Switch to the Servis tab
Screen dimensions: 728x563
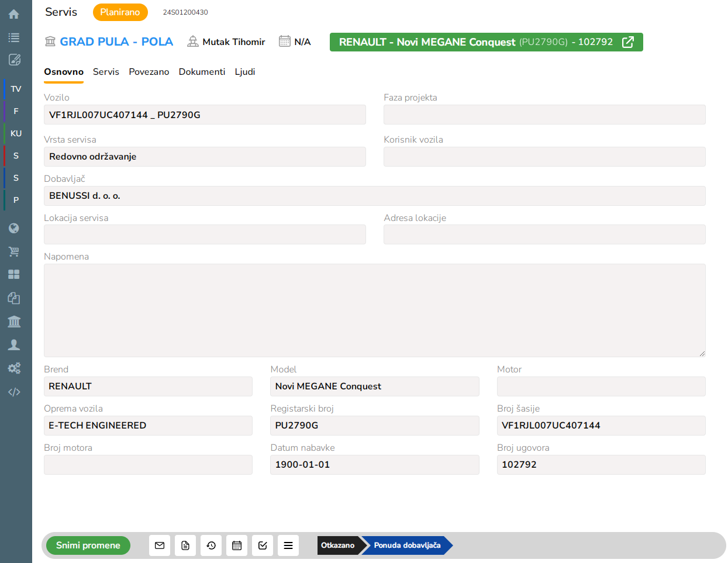[106, 72]
